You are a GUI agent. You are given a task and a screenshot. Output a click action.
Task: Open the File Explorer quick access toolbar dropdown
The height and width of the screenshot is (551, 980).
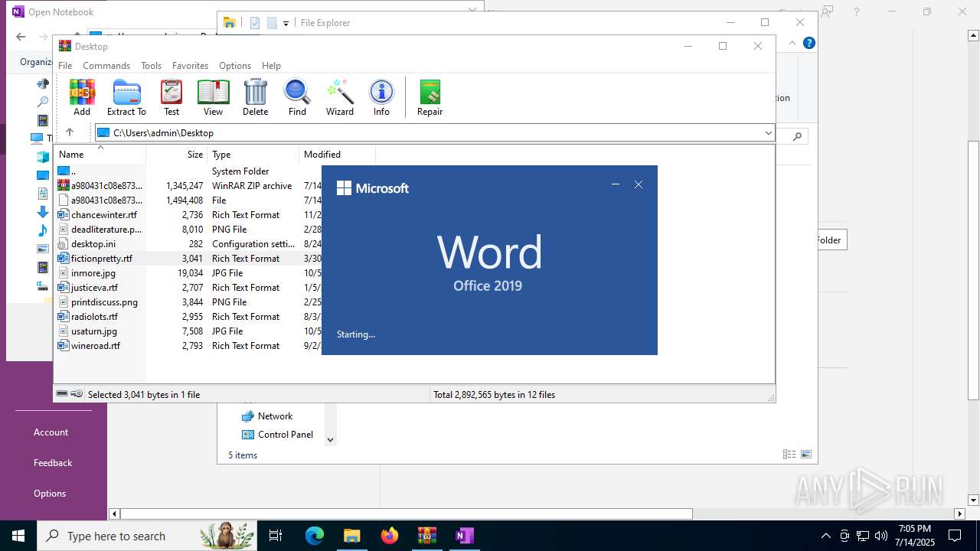[286, 23]
